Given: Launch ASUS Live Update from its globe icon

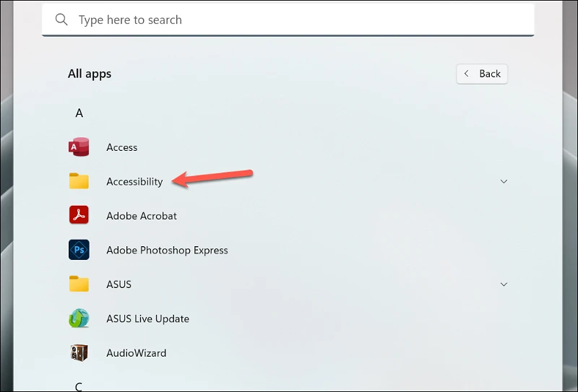Looking at the screenshot, I should (79, 318).
